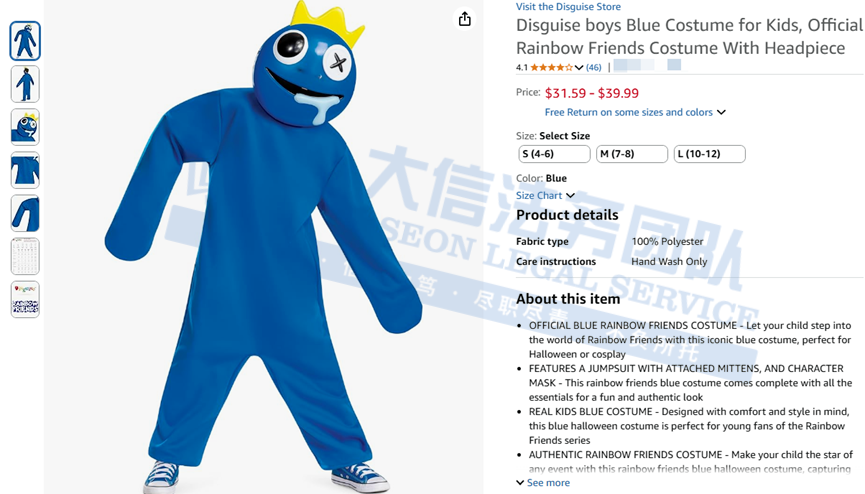Open the Rainbow Friends logo thumbnail
This screenshot has height=494, width=865.
pos(25,299)
